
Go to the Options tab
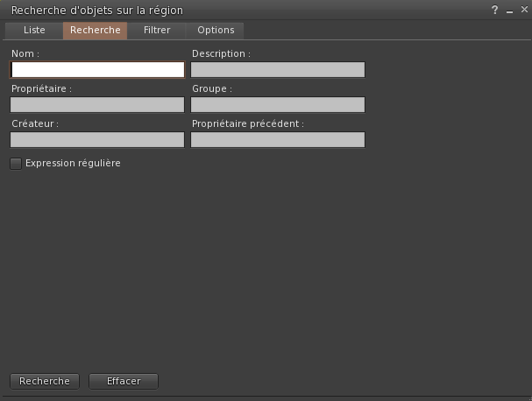click(216, 30)
